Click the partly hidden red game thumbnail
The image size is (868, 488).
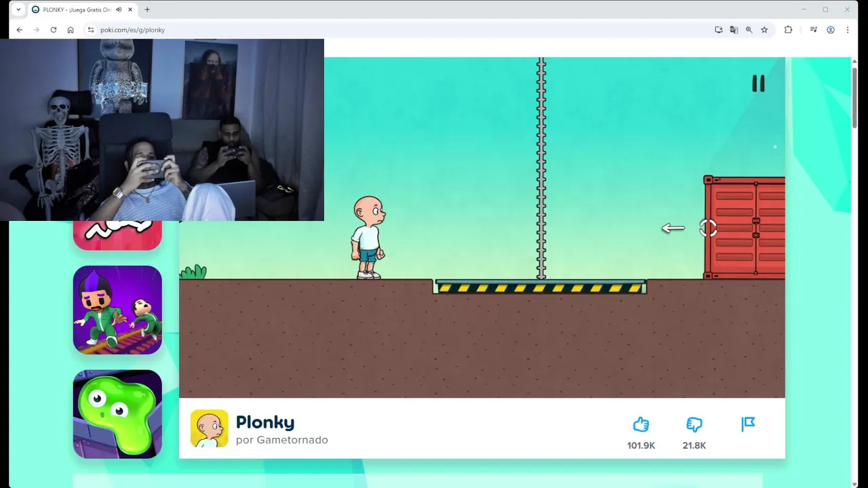click(x=117, y=235)
